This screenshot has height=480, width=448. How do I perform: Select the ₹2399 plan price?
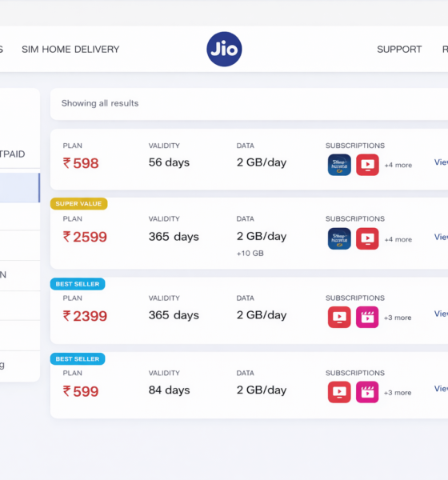pos(85,316)
